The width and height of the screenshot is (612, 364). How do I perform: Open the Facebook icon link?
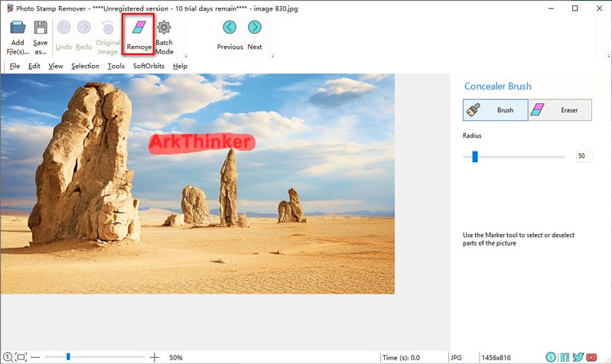tap(565, 357)
